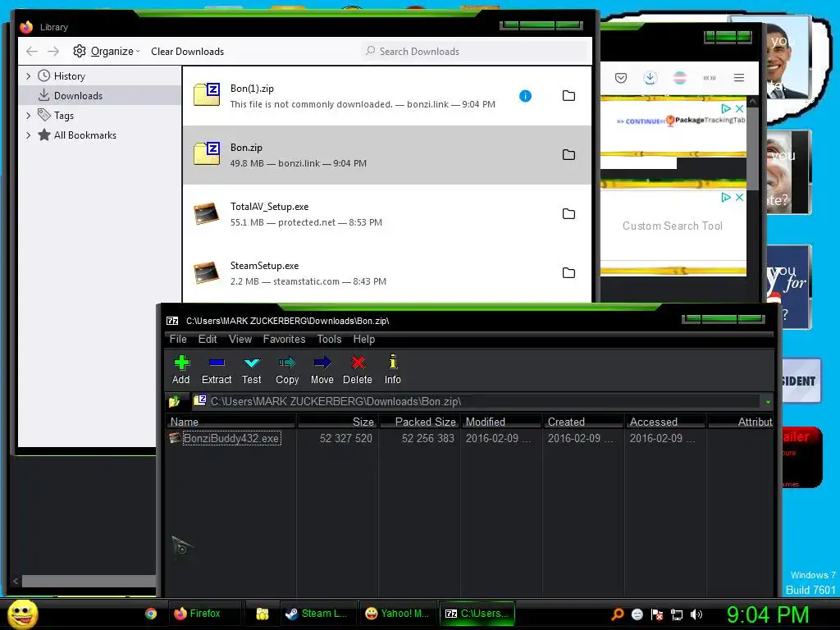The height and width of the screenshot is (630, 840).
Task: Show SteamSetup.exe in its folder
Action: pyautogui.click(x=568, y=272)
